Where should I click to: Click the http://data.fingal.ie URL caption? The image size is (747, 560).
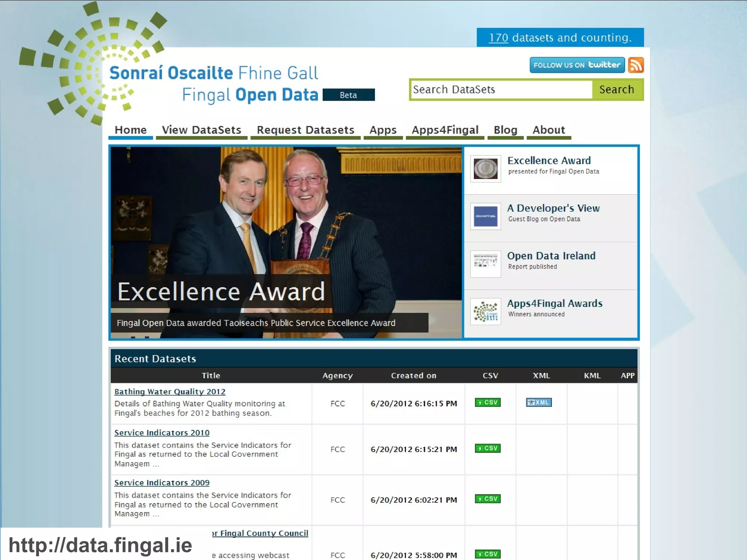coord(100,545)
